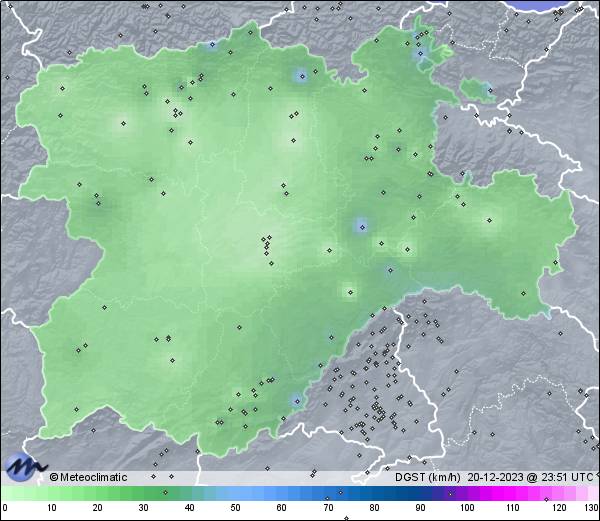Select the blue-halo station marker on the southern border
This screenshot has width=600, height=521.
click(297, 401)
